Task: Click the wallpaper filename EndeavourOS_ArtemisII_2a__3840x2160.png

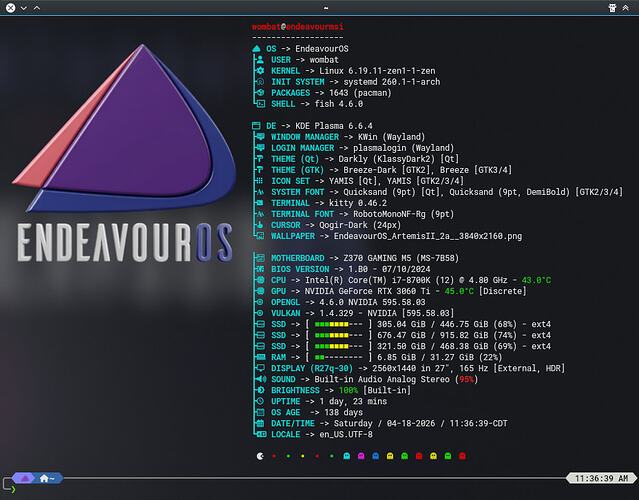Action: [x=428, y=236]
